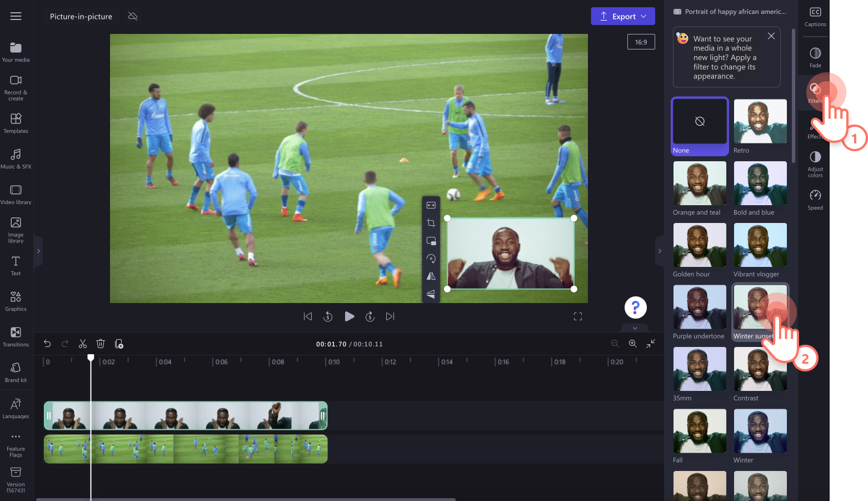Skip to the end of video

click(x=390, y=316)
